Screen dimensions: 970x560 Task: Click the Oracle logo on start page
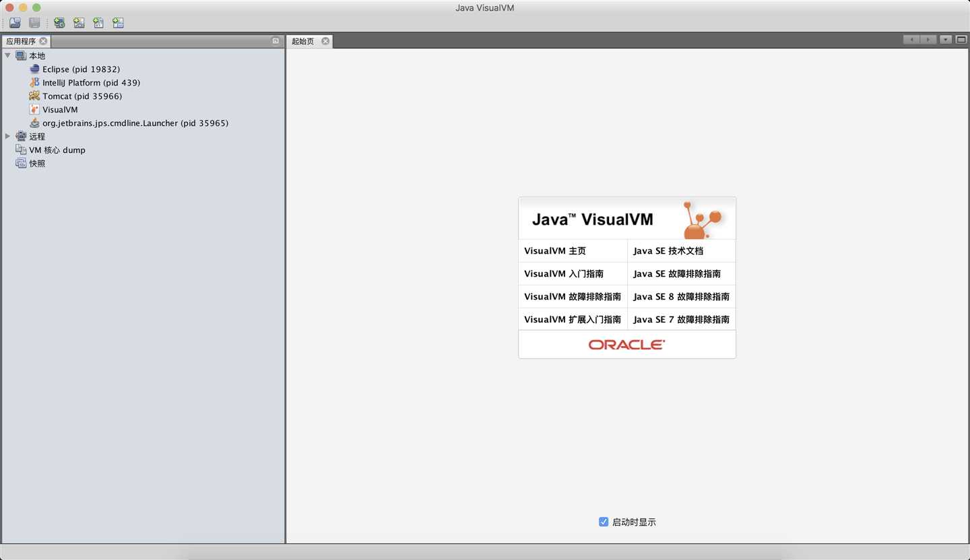pyautogui.click(x=626, y=345)
